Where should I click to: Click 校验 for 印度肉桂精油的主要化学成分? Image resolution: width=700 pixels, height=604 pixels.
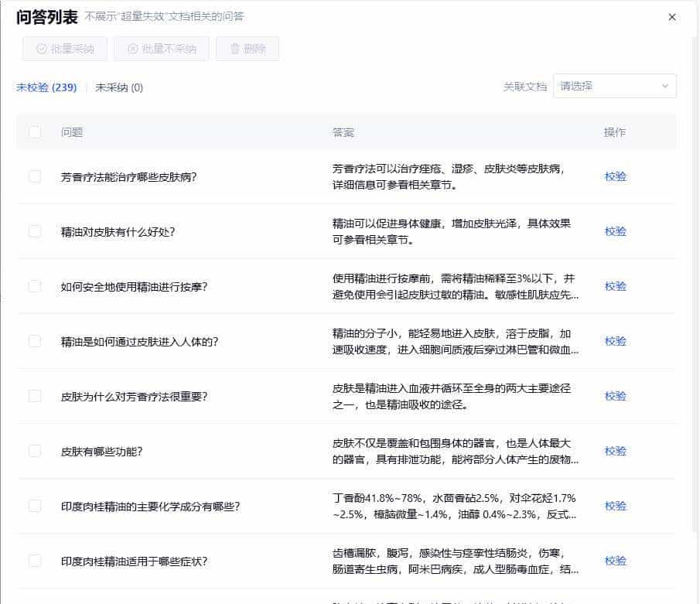[614, 506]
